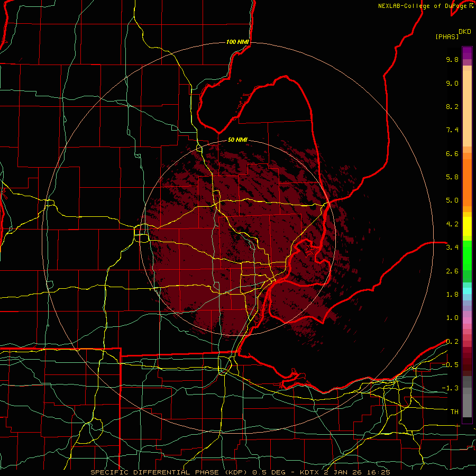The height and width of the screenshot is (476, 476).
Task: Click the [PHAS] units label
Action: (447, 36)
